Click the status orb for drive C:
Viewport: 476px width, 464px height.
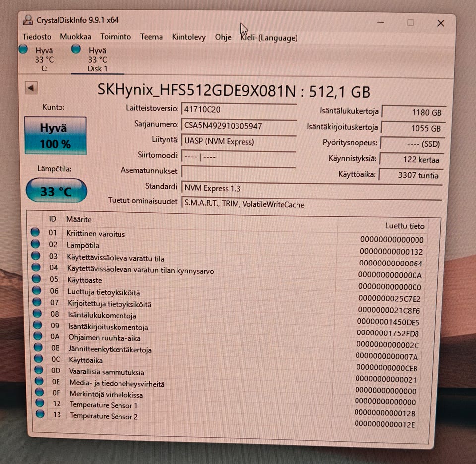[x=23, y=49]
